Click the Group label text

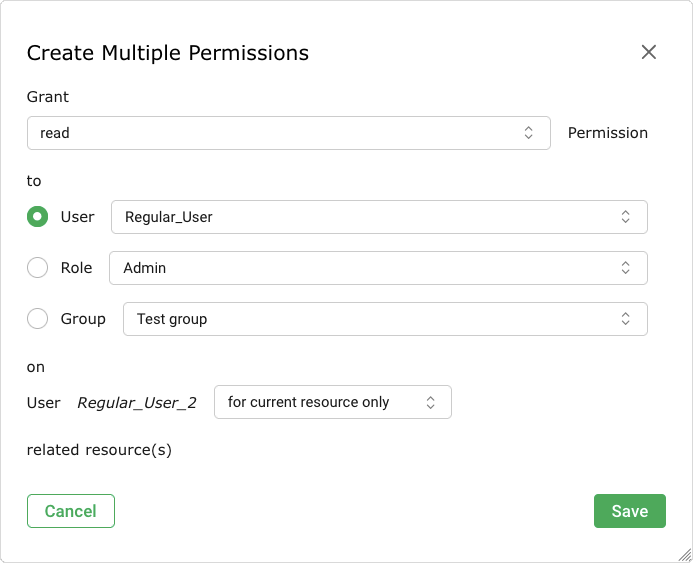coord(83,319)
